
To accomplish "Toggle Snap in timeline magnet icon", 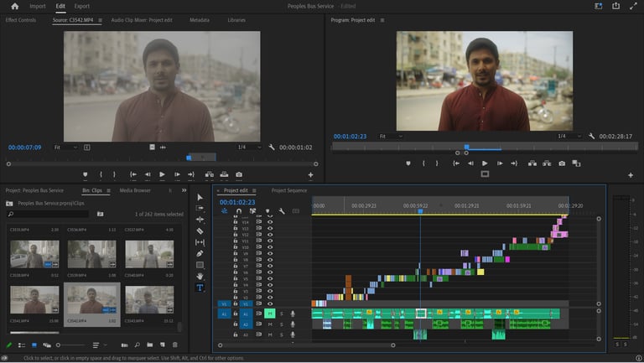I will coord(239,211).
